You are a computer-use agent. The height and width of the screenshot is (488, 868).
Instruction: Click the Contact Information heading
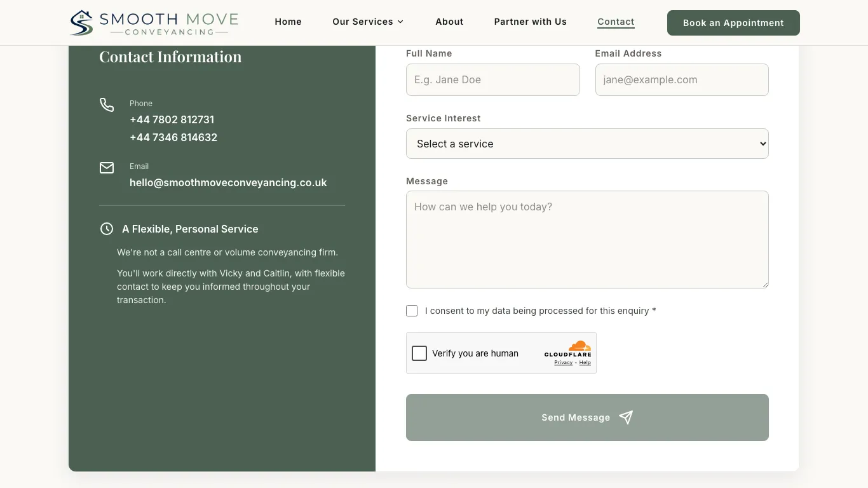(170, 57)
